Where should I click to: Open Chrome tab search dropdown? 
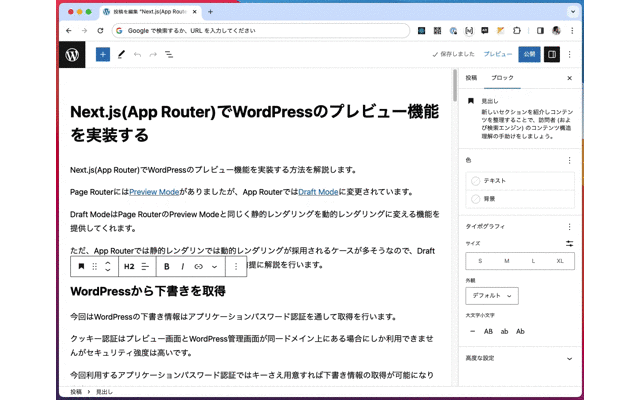(x=573, y=12)
